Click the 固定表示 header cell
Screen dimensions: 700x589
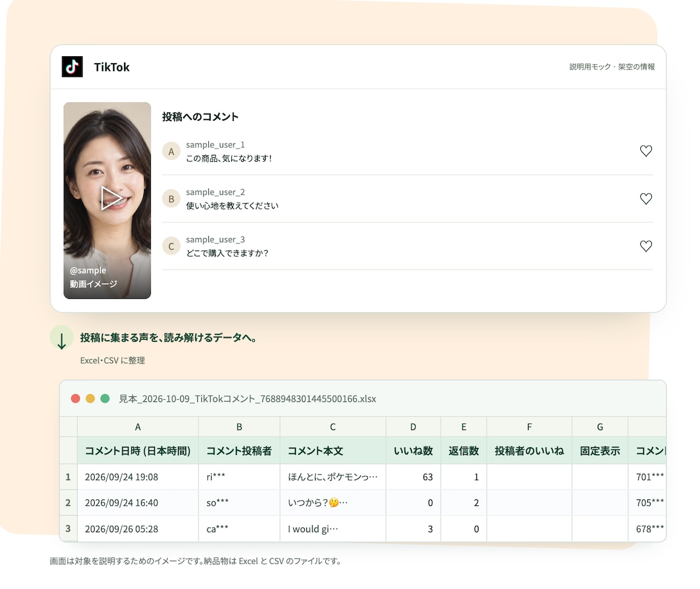tap(600, 451)
